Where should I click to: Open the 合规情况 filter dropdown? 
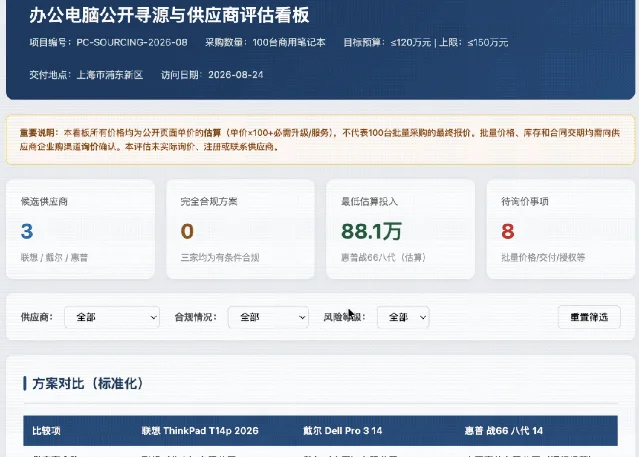point(268,317)
